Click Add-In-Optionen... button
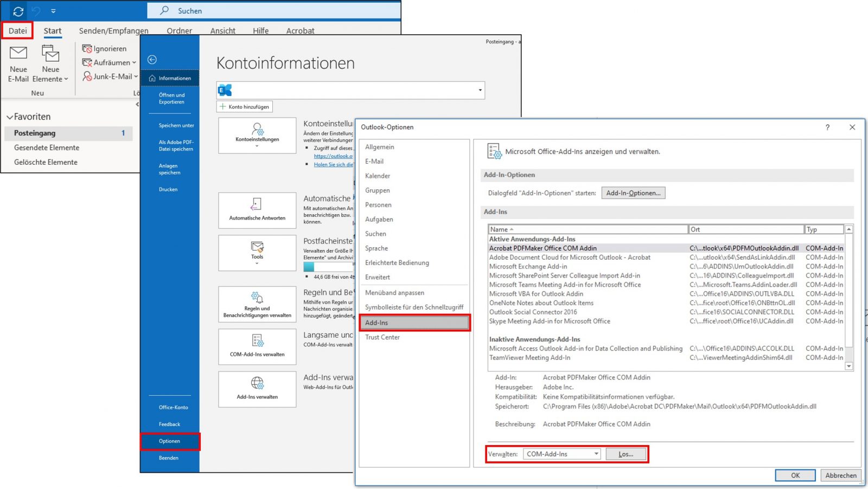The height and width of the screenshot is (489, 868). pyautogui.click(x=633, y=193)
